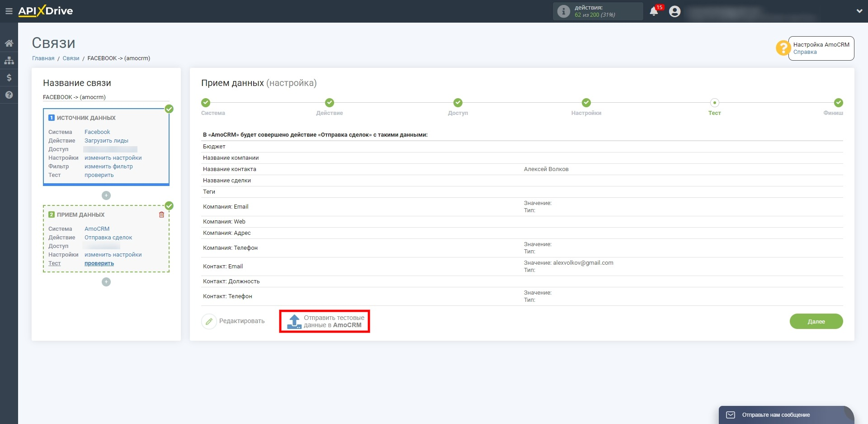Click Загрузить лиды action link
Screen dimensions: 868x424
106,141
